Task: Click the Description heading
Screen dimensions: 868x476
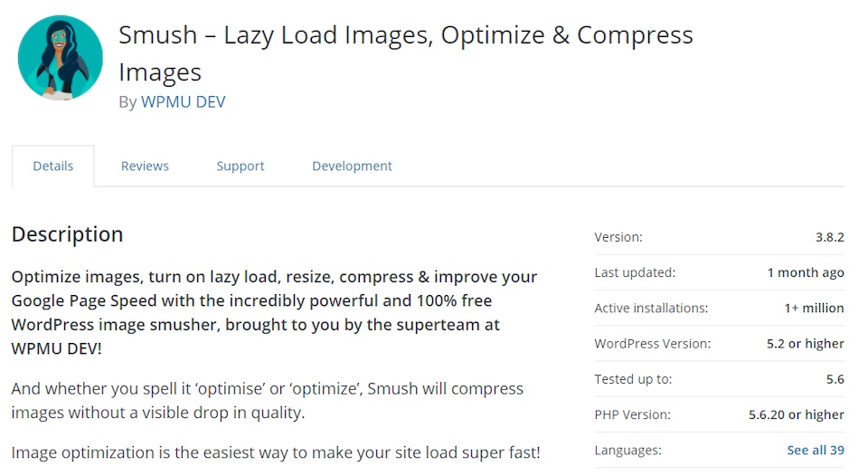Action: tap(67, 234)
